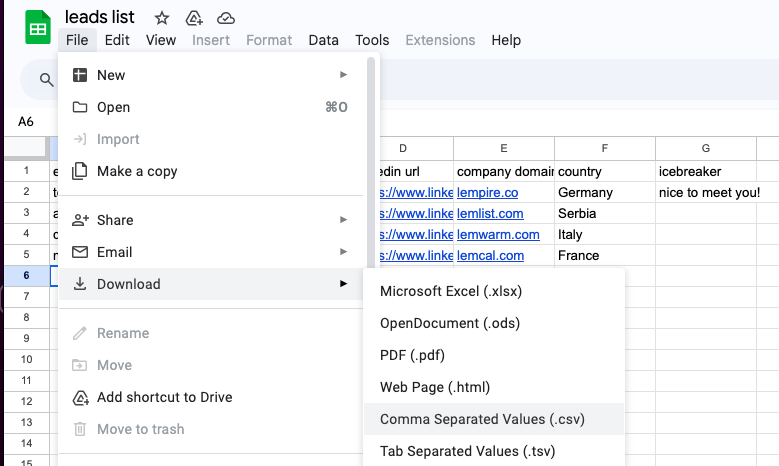Expand the New submenu arrow
Viewport: 779px width, 466px height.
(343, 75)
